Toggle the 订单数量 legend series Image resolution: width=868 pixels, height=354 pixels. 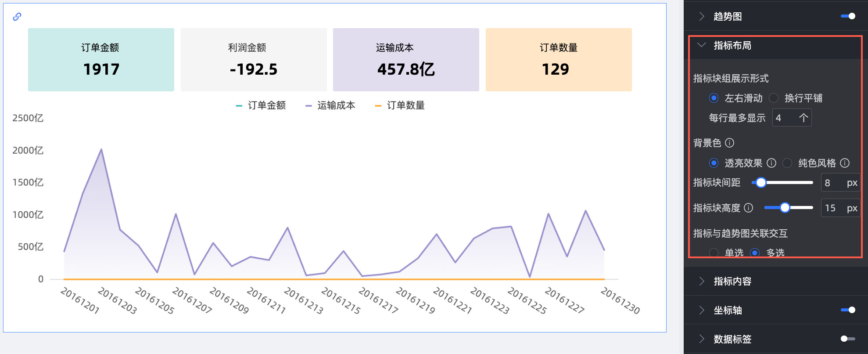[400, 105]
